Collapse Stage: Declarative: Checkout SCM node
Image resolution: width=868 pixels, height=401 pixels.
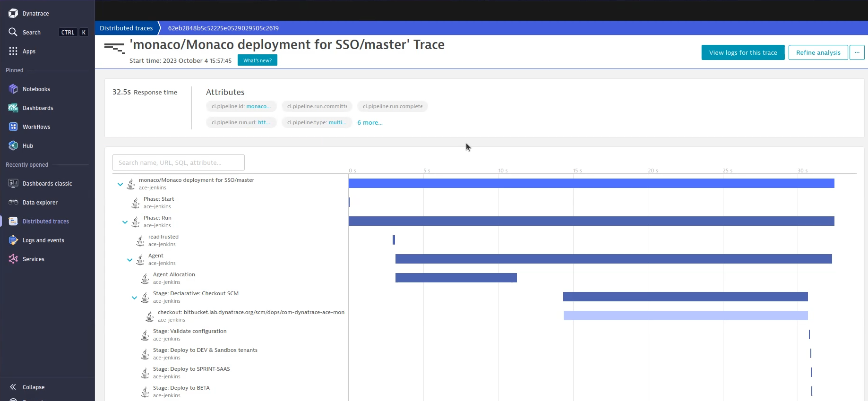click(x=134, y=298)
